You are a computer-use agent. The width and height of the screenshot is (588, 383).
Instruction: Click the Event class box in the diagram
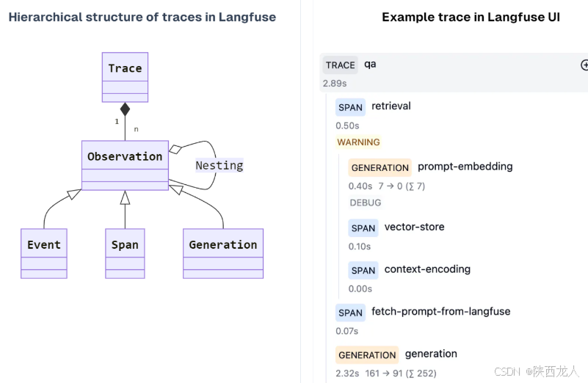tap(44, 253)
